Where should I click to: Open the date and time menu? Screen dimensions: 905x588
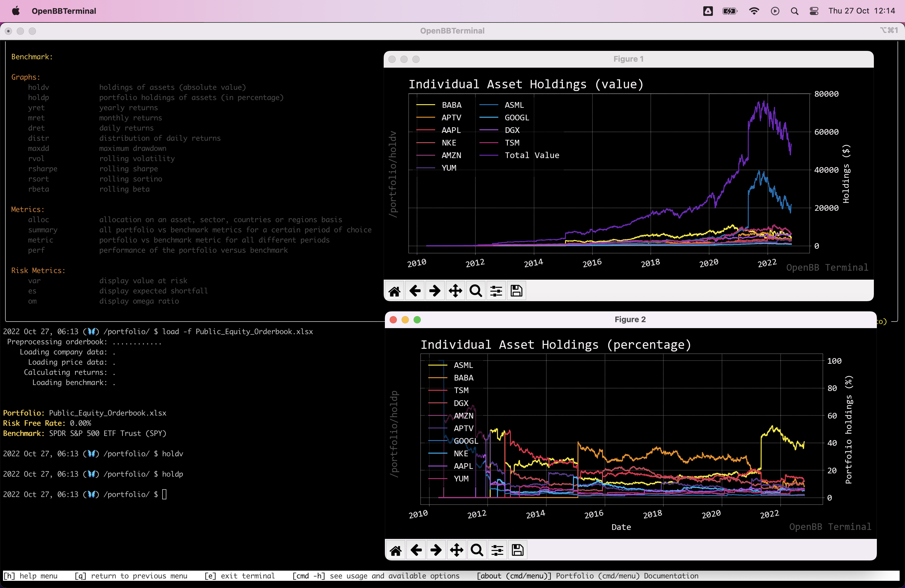coord(863,11)
